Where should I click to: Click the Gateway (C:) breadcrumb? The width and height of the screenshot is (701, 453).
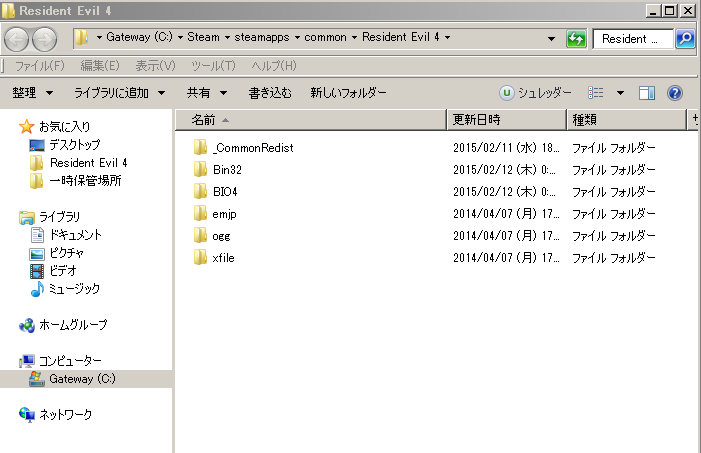(139, 37)
